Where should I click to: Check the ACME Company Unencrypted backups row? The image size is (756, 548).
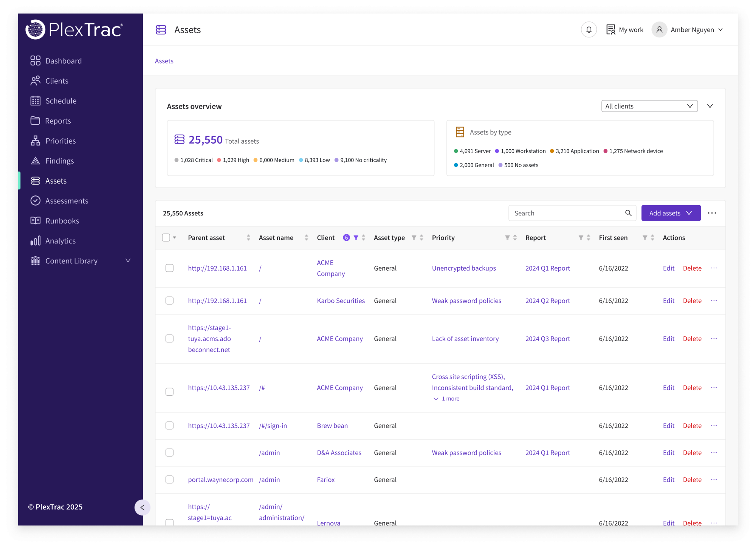(x=169, y=268)
